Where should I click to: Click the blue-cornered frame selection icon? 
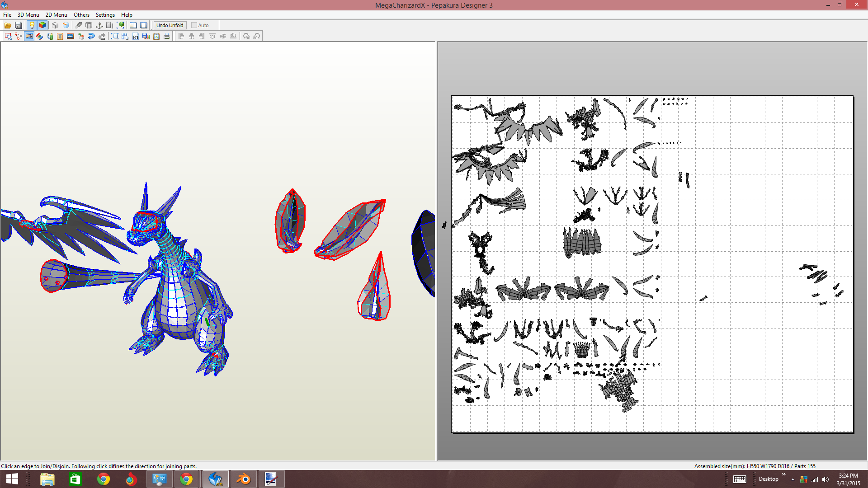coord(115,36)
